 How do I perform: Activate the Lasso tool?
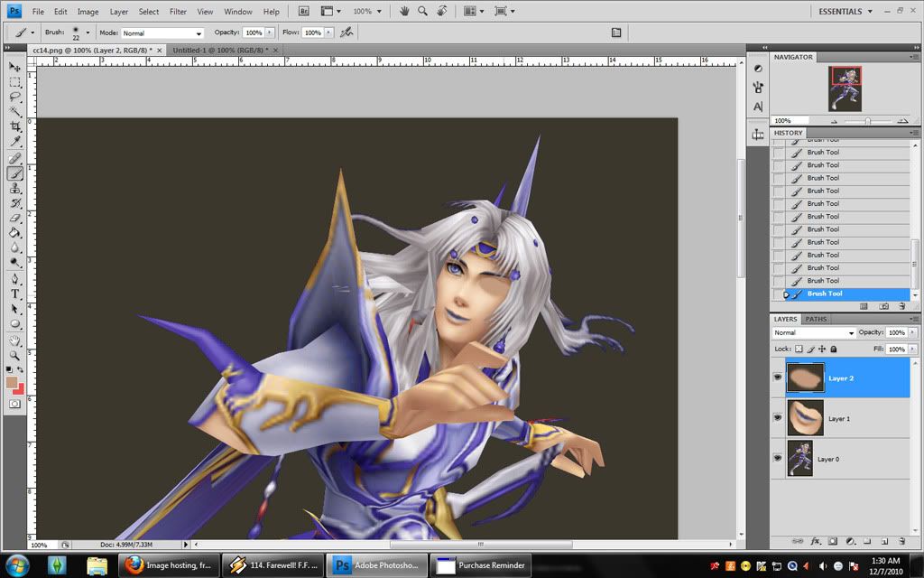15,96
